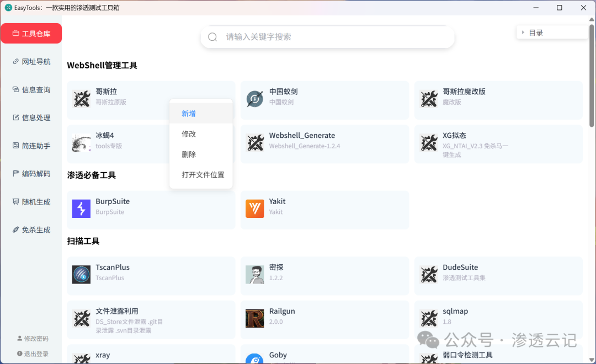Switch to 免杀生成 section
This screenshot has height=364, width=596.
(x=31, y=230)
